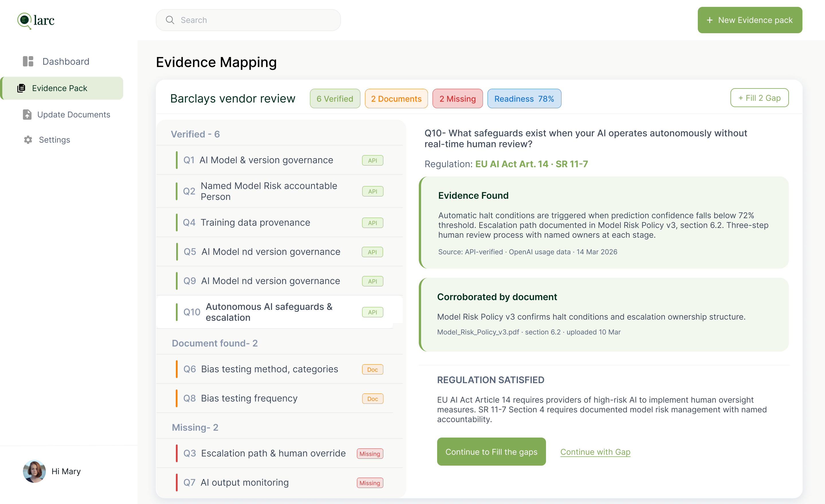Viewport: 825px width, 504px height.
Task: Click the Evidence Found card heading
Action: click(473, 195)
